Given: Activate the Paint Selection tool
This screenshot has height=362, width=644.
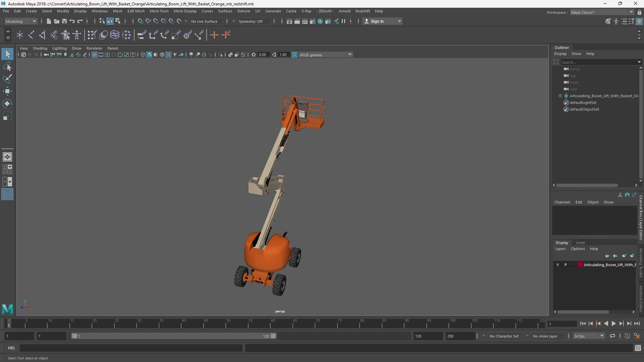Looking at the screenshot, I should coord(7,79).
